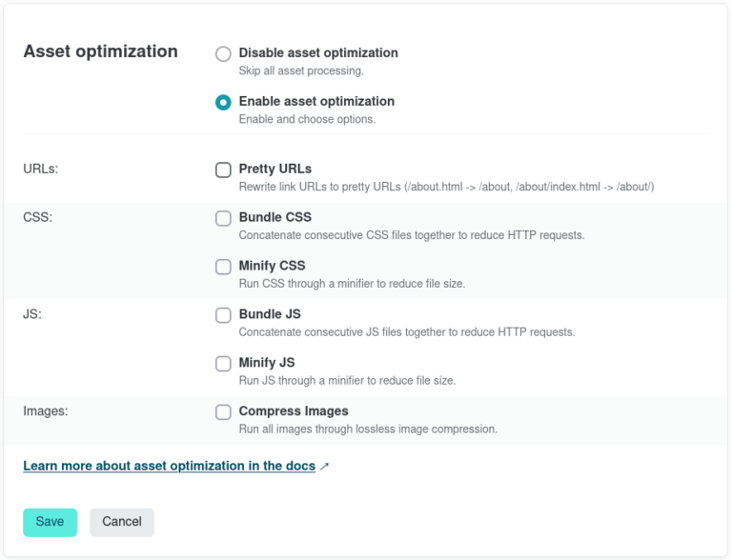Turn on the Bundle JS checkbox

223,316
